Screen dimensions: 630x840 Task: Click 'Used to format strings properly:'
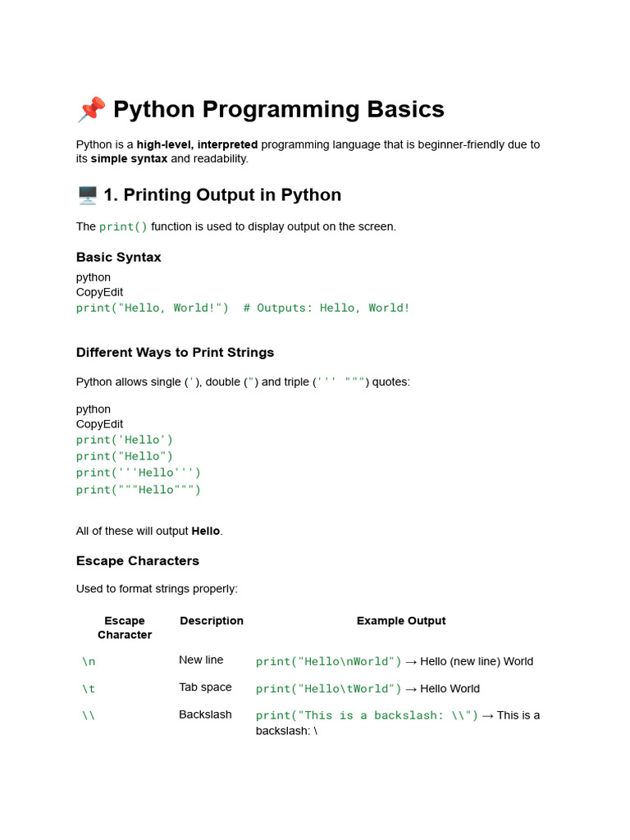(x=157, y=589)
